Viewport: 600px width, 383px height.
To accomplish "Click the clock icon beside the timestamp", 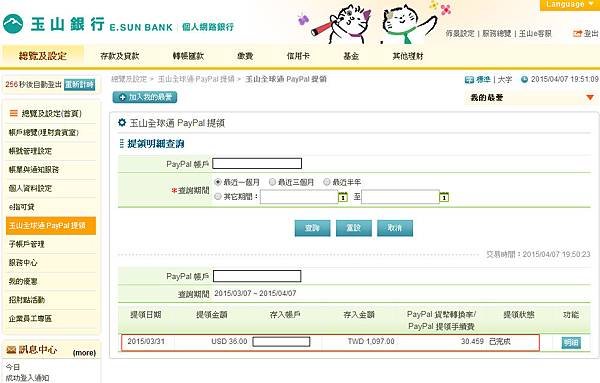I will pos(524,79).
